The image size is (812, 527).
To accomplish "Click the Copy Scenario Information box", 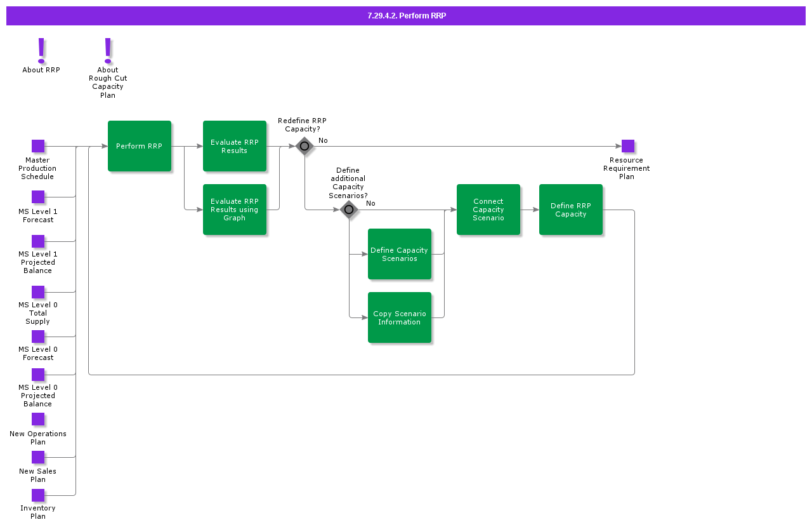I will [x=400, y=317].
